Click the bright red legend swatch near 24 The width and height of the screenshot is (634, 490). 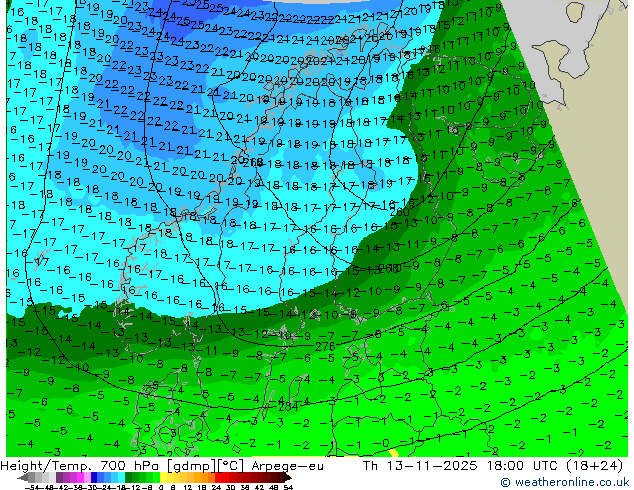218,478
